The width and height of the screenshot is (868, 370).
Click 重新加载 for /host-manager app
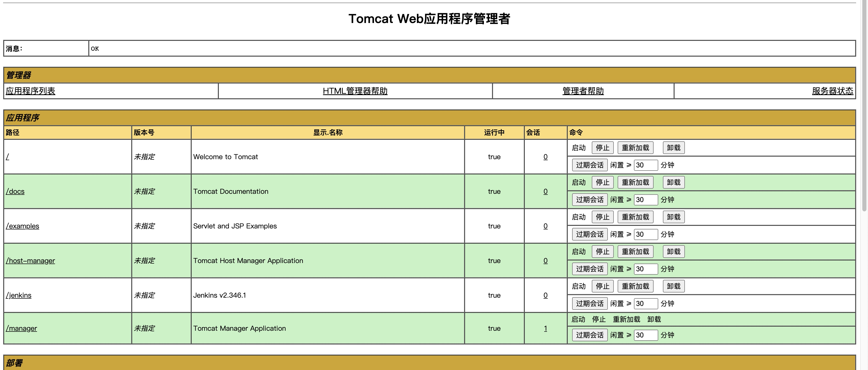point(635,251)
